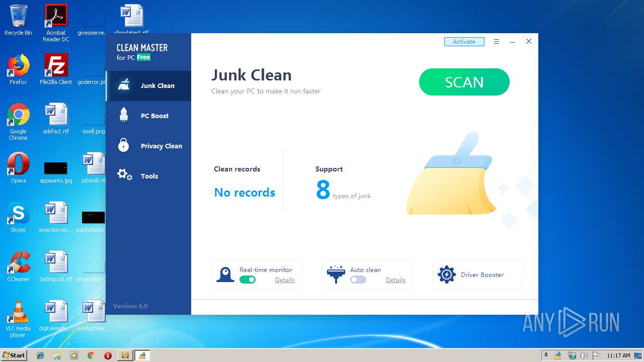Image resolution: width=644 pixels, height=362 pixels.
Task: Open the Action Center flag icon
Action: click(596, 355)
